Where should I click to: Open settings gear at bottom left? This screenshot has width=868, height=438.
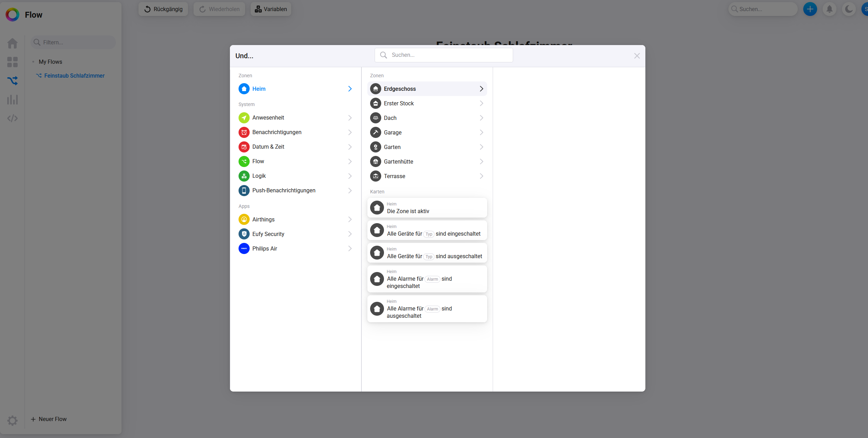(x=12, y=420)
